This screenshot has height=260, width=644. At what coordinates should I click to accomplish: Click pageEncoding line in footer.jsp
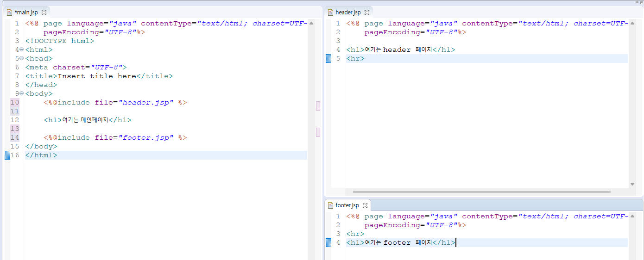[x=415, y=225]
